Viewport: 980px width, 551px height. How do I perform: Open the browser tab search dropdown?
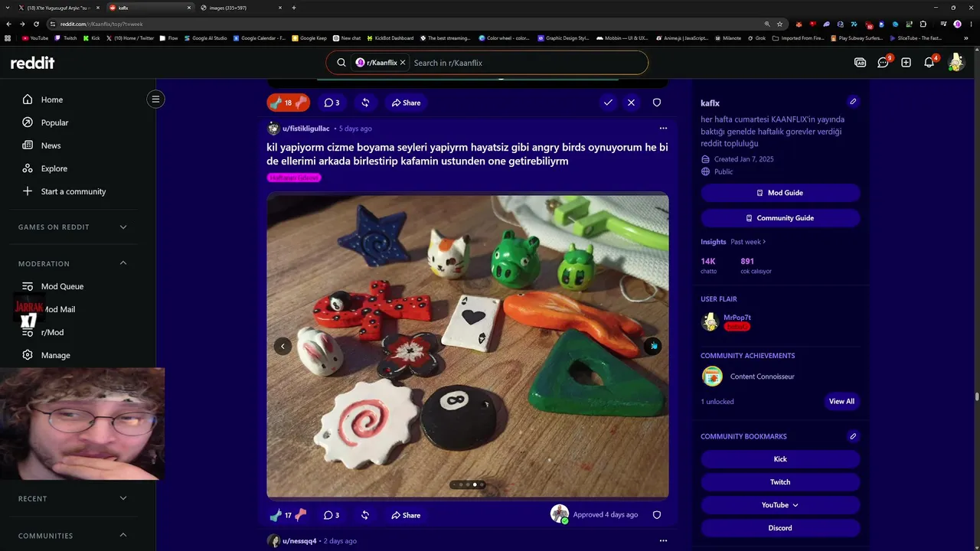(x=8, y=8)
